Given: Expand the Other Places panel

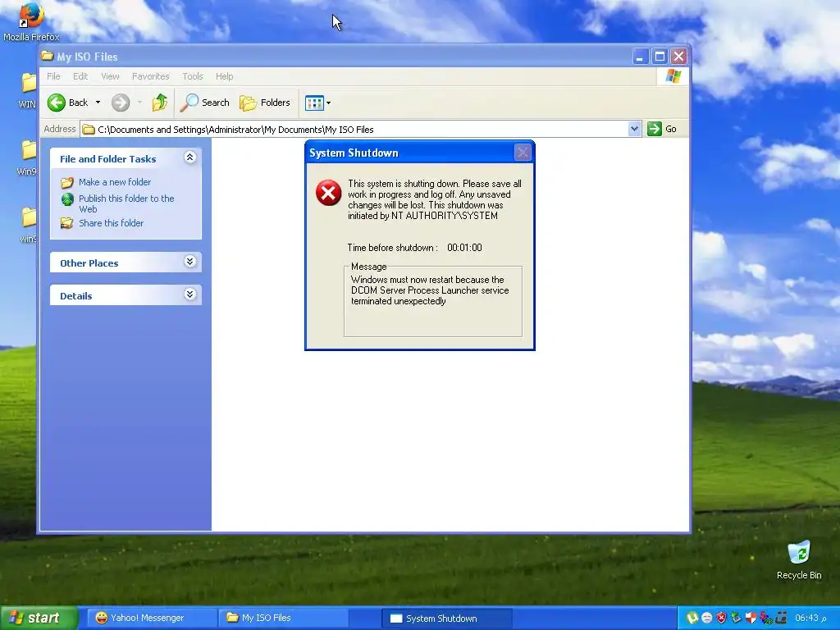Looking at the screenshot, I should point(189,262).
